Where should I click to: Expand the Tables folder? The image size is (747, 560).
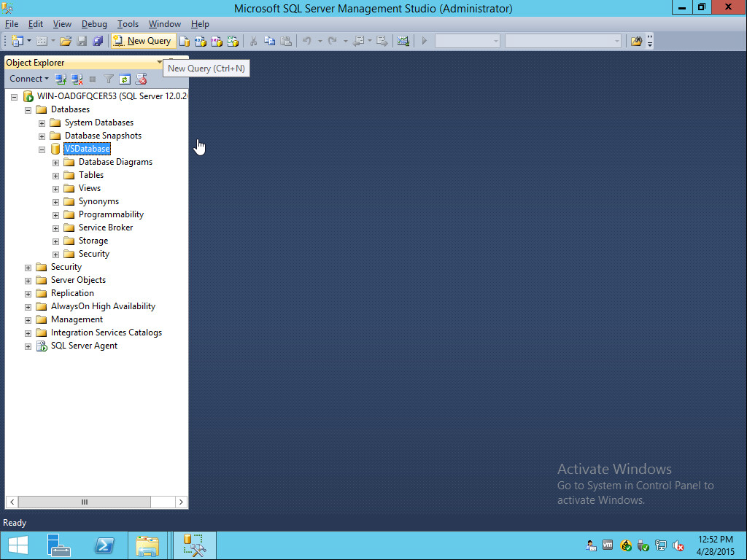[x=55, y=176]
